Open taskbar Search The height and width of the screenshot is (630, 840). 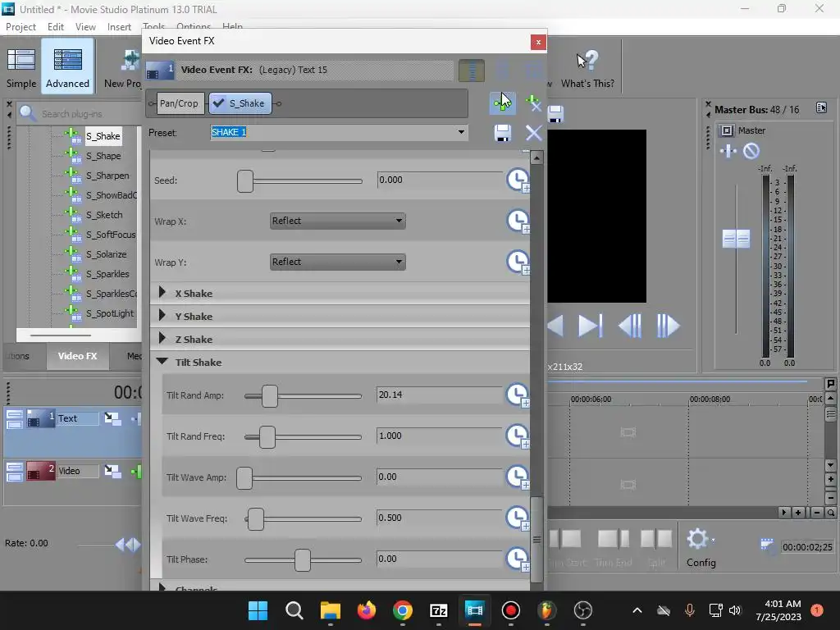tap(294, 610)
